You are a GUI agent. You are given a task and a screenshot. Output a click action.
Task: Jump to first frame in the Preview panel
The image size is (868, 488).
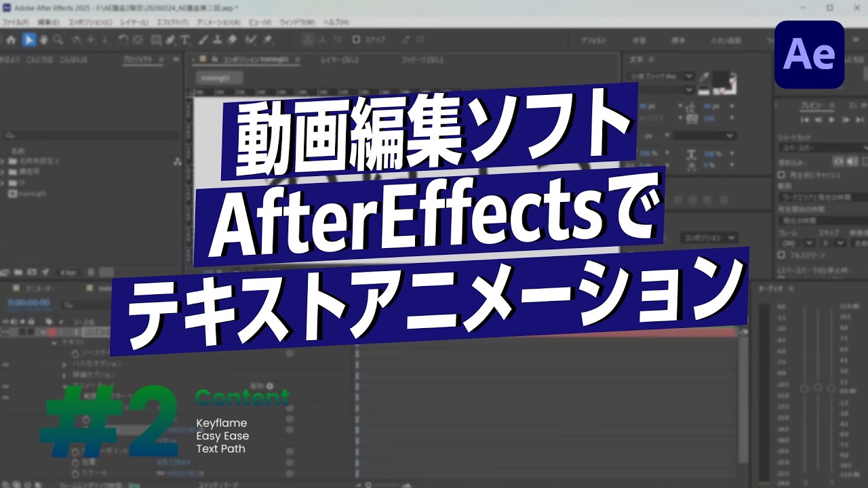pyautogui.click(x=805, y=120)
